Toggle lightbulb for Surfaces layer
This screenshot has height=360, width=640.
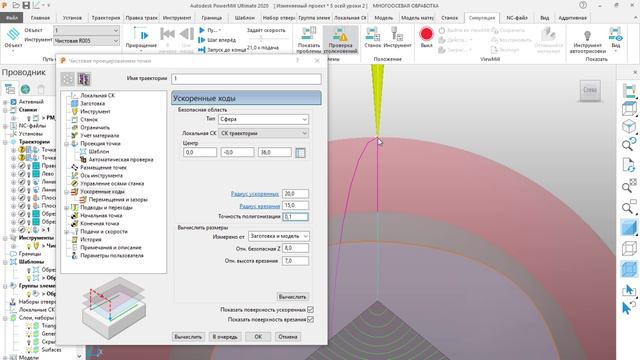point(29,350)
